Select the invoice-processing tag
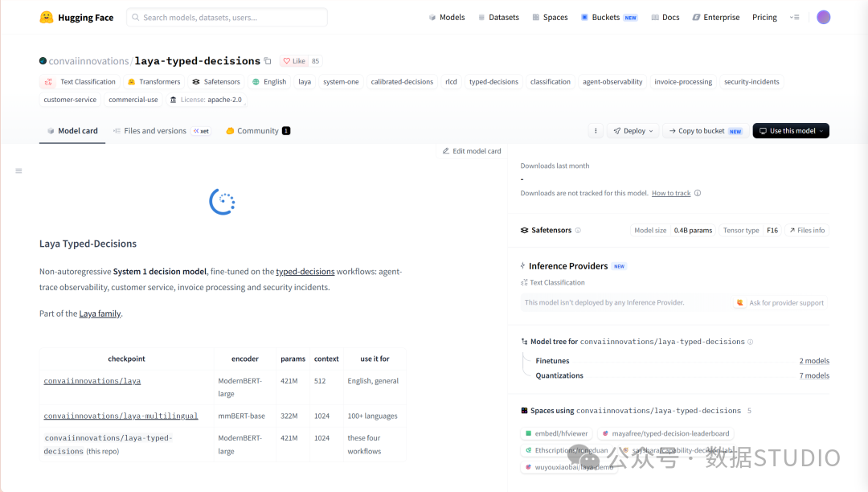This screenshot has height=492, width=868. click(x=683, y=82)
